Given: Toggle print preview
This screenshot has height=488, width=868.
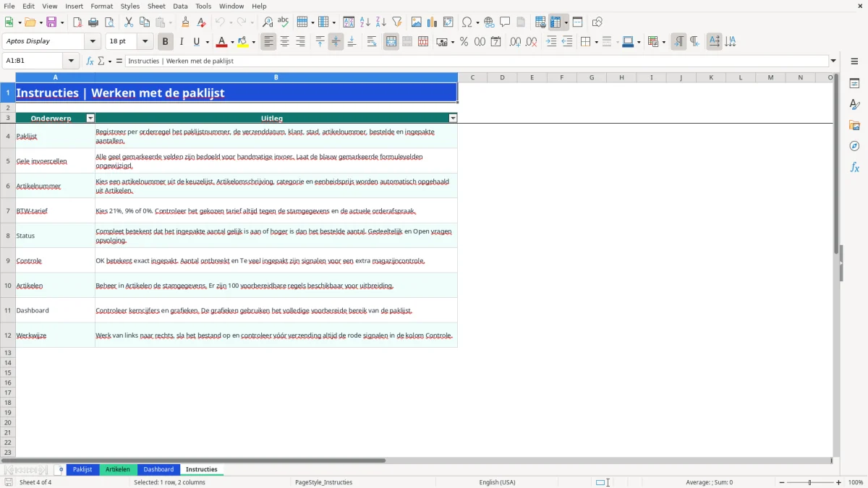Looking at the screenshot, I should point(109,22).
